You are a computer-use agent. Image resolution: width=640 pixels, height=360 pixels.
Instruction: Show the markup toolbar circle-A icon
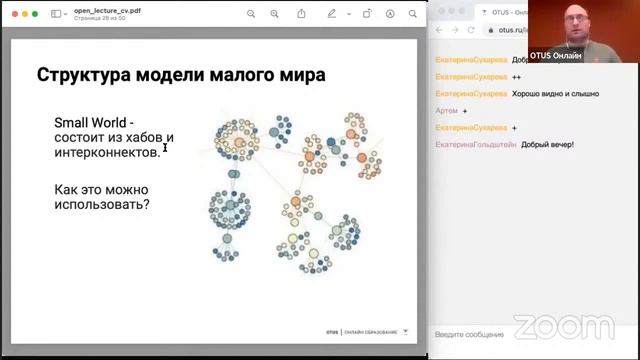(390, 14)
